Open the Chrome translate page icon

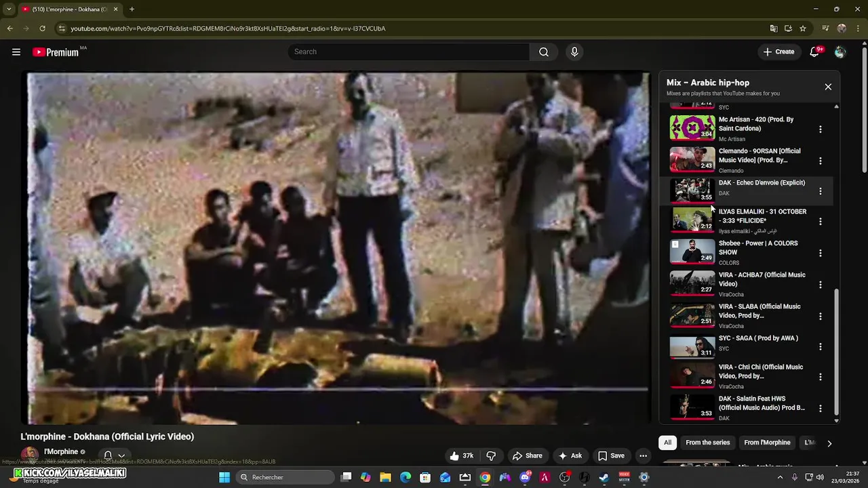(774, 28)
